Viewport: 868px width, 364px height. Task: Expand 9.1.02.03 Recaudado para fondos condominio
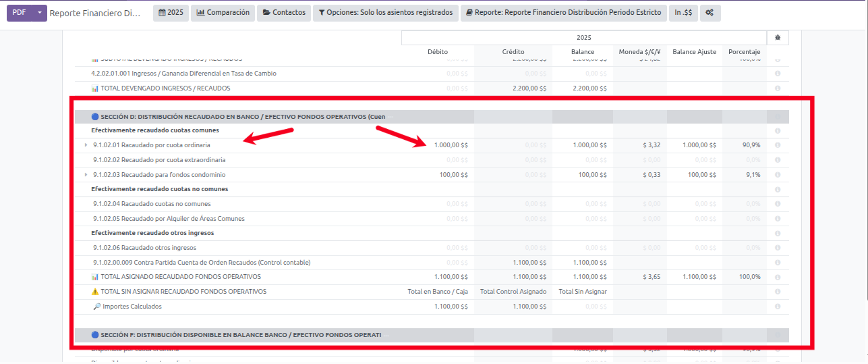point(86,175)
